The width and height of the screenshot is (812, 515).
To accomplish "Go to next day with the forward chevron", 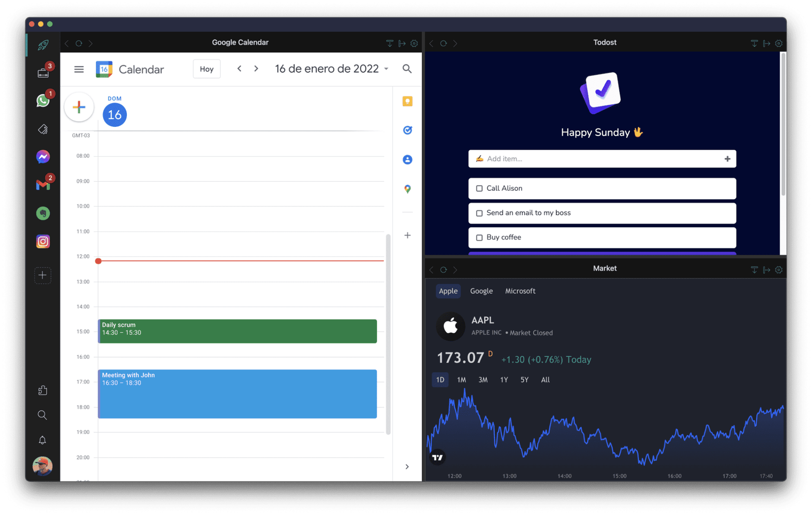I will [x=256, y=68].
